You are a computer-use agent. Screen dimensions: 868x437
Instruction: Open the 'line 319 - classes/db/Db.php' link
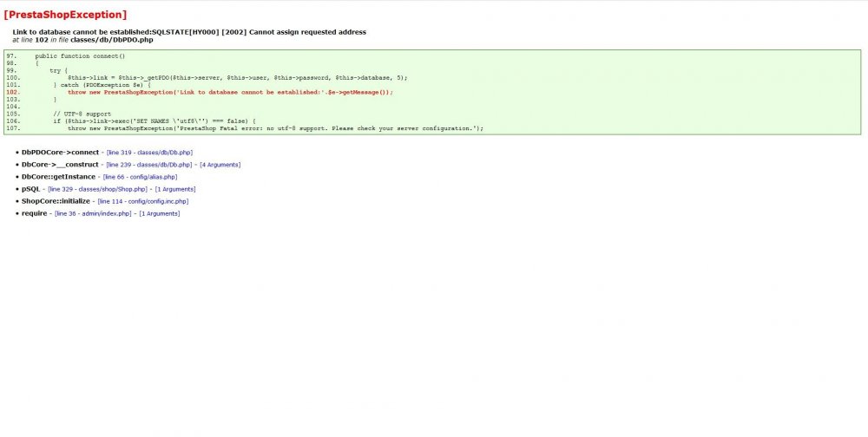coord(149,153)
